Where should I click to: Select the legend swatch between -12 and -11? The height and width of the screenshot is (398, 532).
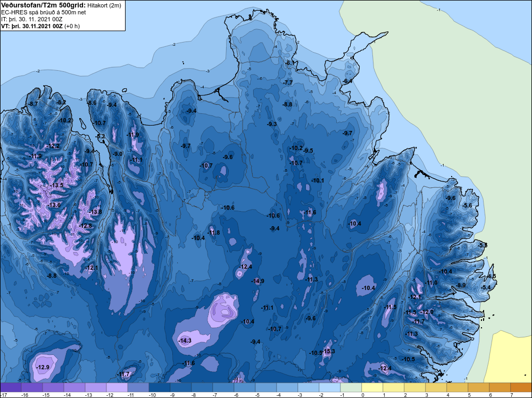117,387
